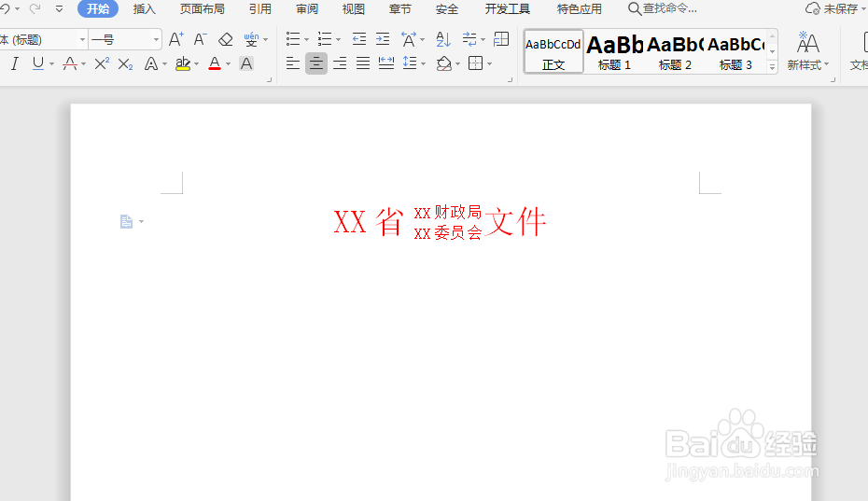Apply bullet list formatting
The width and height of the screenshot is (868, 501).
click(293, 39)
